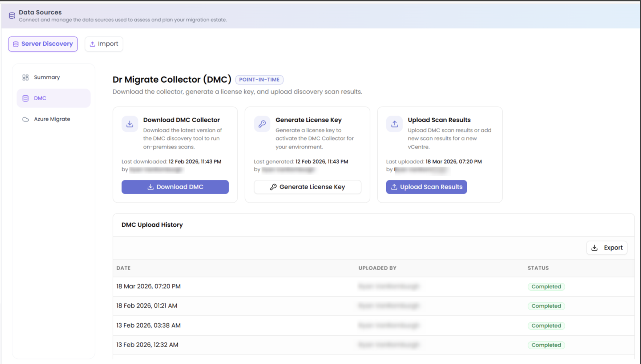
Task: Click the UPLOADED BY column header
Action: (x=377, y=268)
